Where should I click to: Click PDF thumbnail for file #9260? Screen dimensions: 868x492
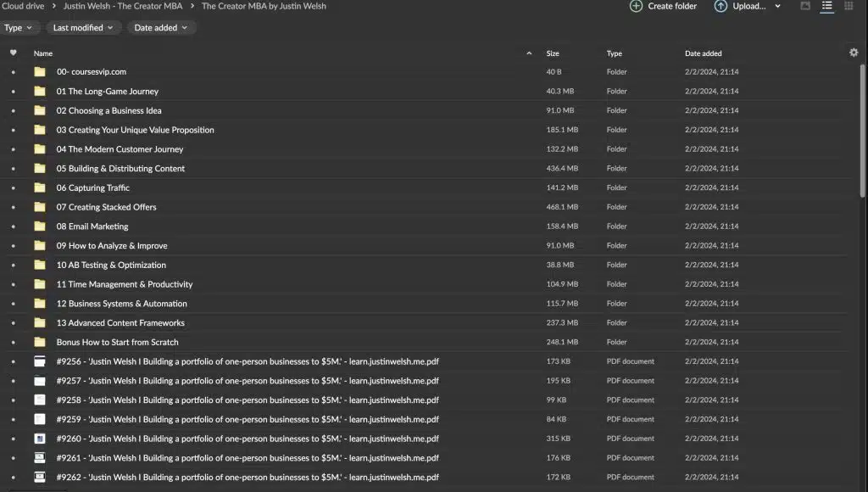tap(40, 439)
